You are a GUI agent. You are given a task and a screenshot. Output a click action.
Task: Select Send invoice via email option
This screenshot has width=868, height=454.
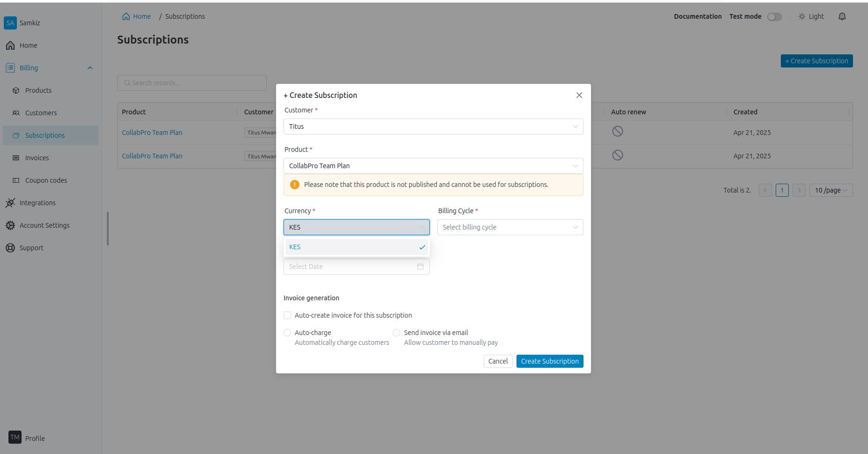pyautogui.click(x=397, y=333)
